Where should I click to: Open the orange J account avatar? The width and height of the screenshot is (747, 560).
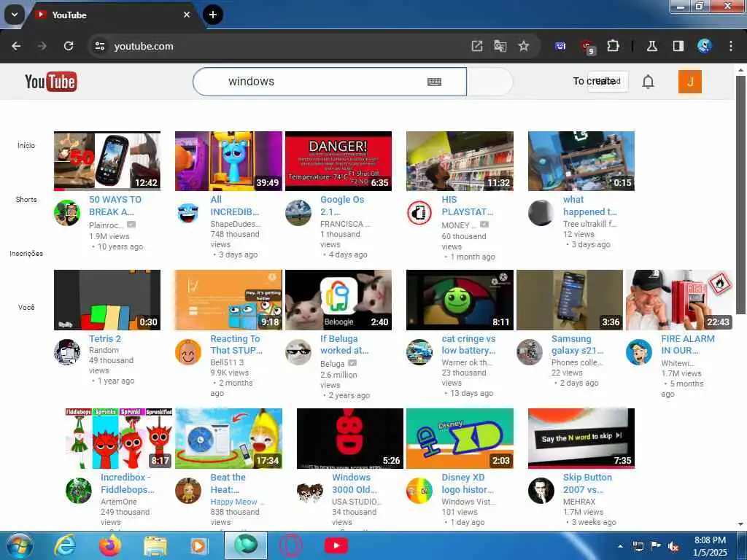coord(690,82)
